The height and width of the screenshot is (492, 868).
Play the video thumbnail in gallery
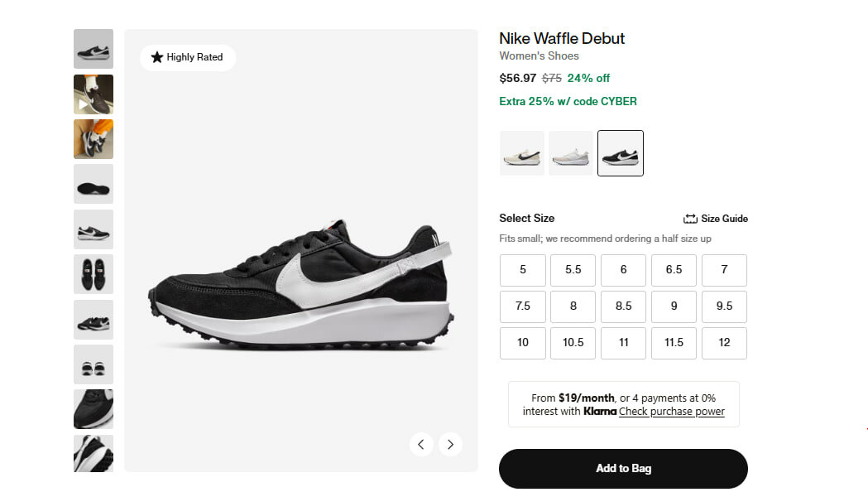click(94, 94)
